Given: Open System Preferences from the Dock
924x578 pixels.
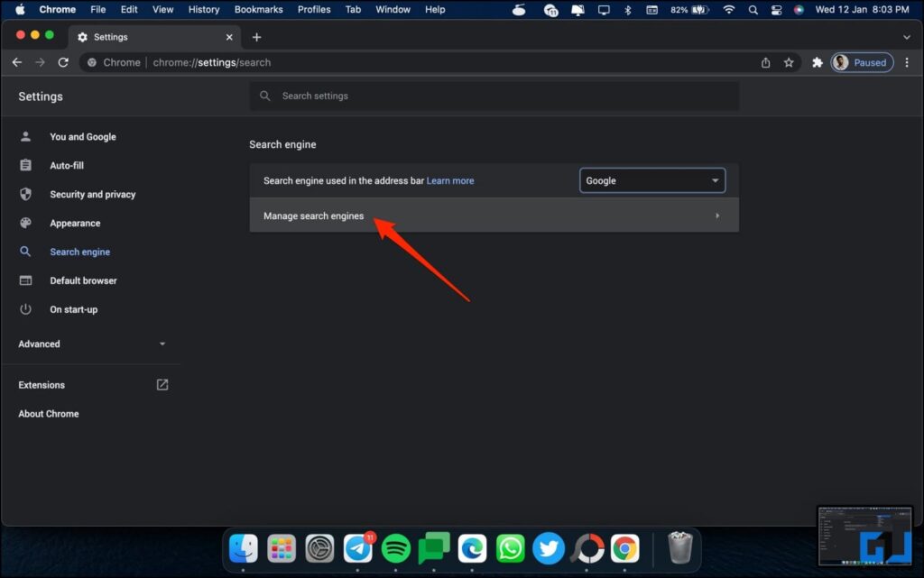Looking at the screenshot, I should point(319,548).
